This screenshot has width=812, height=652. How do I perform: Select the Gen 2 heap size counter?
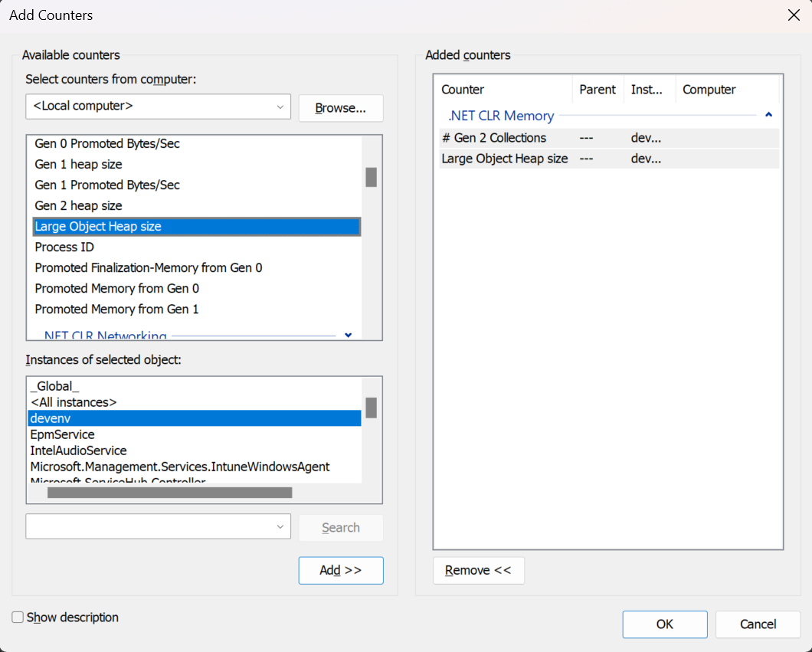click(x=78, y=205)
